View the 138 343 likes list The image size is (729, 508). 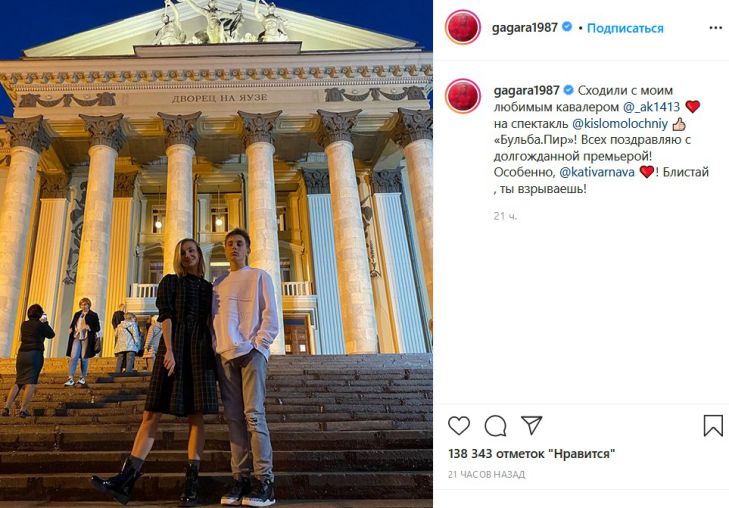click(531, 453)
